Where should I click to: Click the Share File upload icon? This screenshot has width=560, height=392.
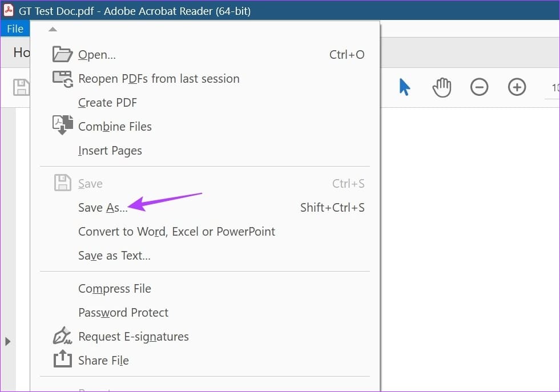pos(62,358)
